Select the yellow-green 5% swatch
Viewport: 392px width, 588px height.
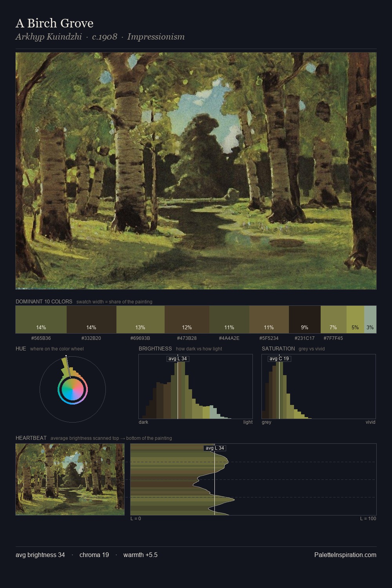click(x=355, y=319)
